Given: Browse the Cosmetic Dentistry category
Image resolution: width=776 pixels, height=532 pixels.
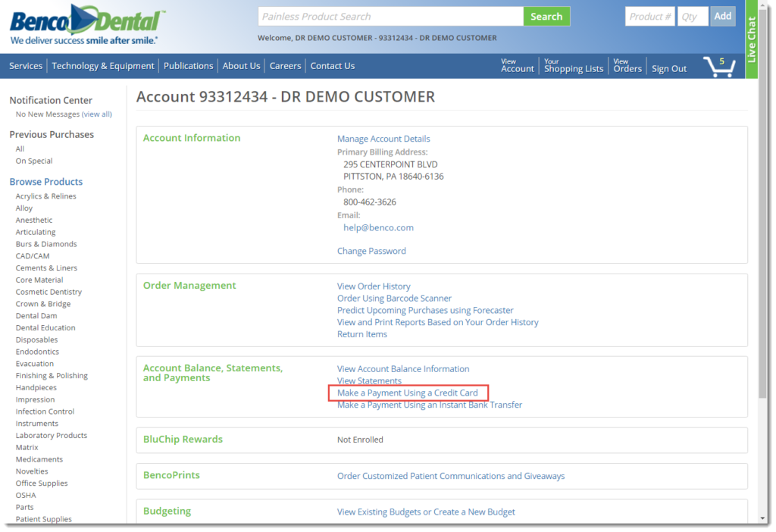Looking at the screenshot, I should click(x=48, y=292).
